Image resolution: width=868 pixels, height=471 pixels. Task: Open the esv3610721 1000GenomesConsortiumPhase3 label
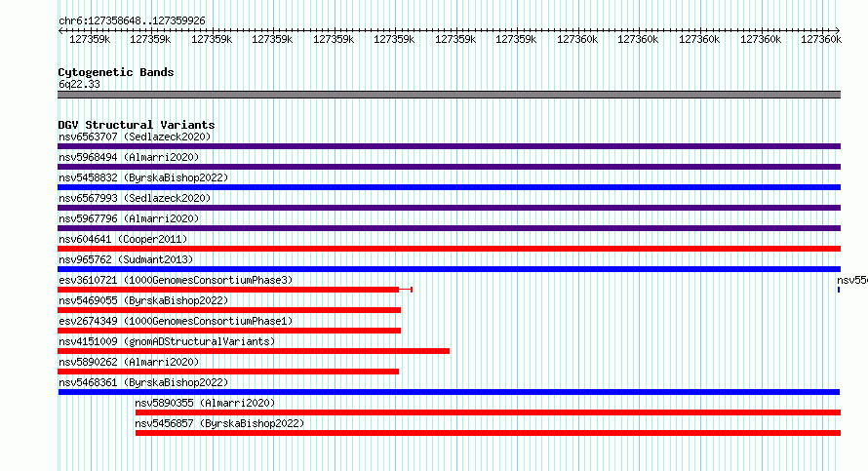pos(176,280)
